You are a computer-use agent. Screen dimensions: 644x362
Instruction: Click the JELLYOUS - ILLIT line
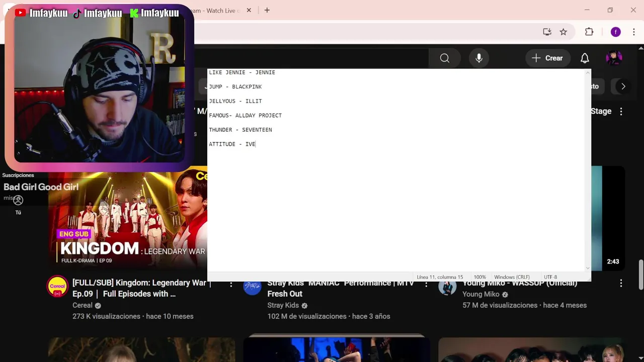click(235, 101)
